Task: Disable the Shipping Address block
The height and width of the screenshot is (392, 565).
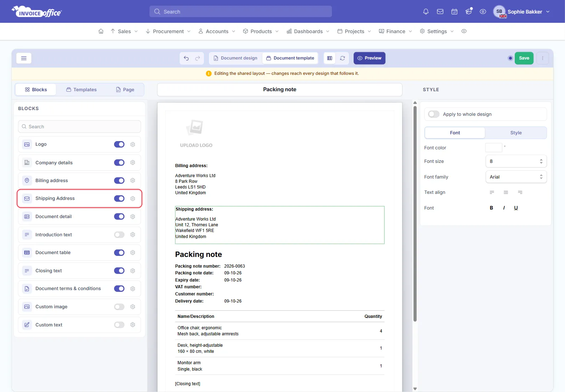Action: (119, 198)
